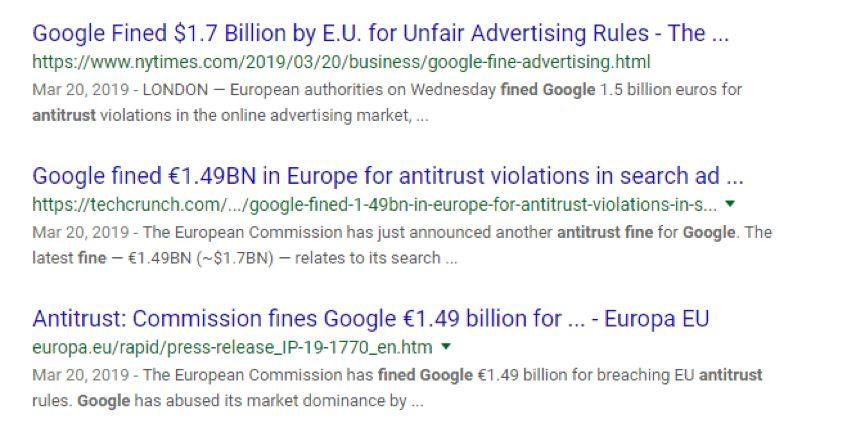Expand the dropdown arrow beside techcrunch.com URL
The width and height of the screenshot is (865, 432).
pyautogui.click(x=730, y=204)
